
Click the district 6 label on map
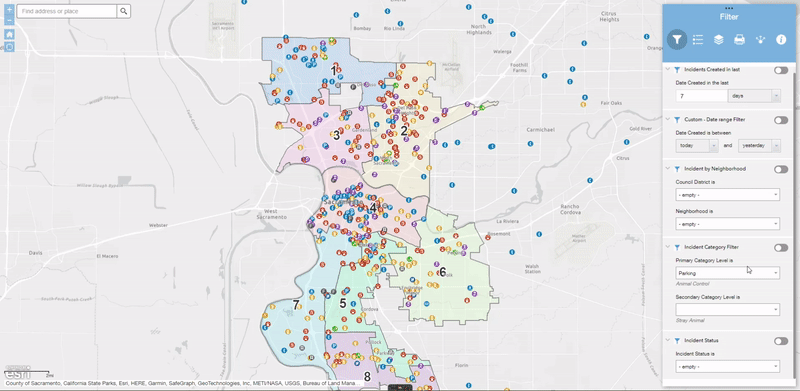442,271
